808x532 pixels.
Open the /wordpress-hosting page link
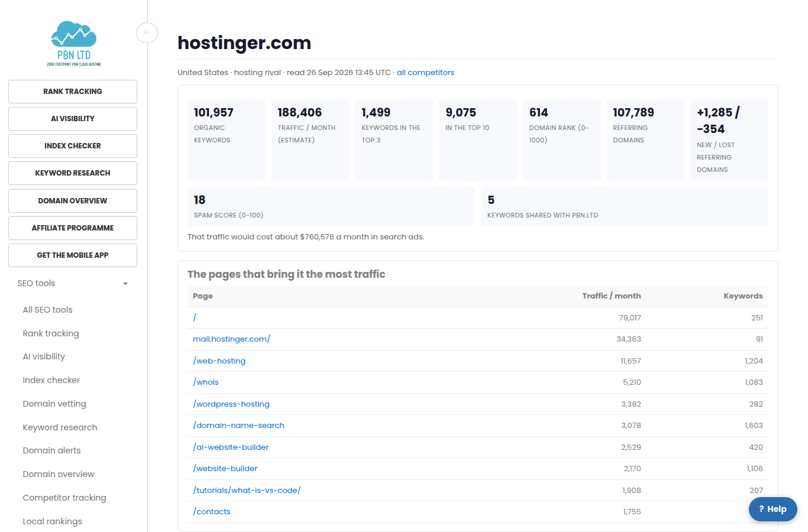pyautogui.click(x=231, y=404)
